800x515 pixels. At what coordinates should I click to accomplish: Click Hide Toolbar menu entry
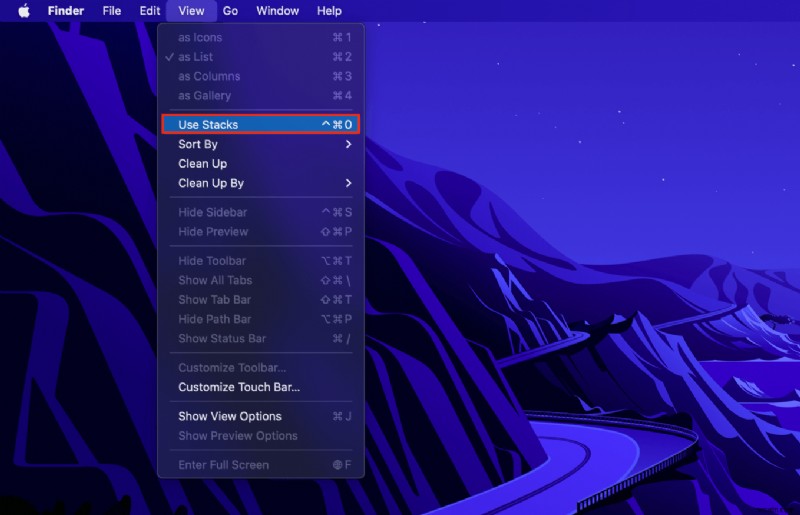coord(261,260)
